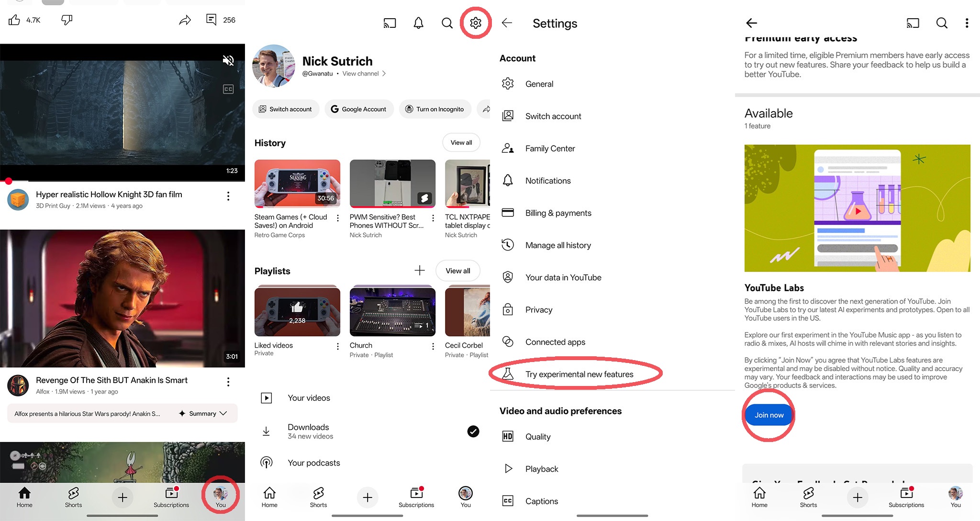Open the View channel chevron

(384, 73)
